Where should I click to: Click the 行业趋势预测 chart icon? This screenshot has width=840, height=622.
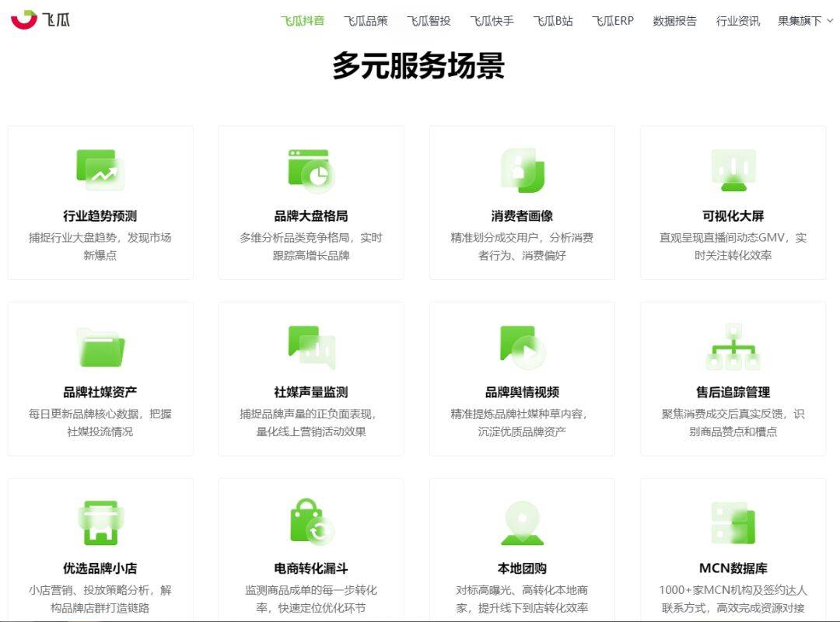tap(100, 169)
